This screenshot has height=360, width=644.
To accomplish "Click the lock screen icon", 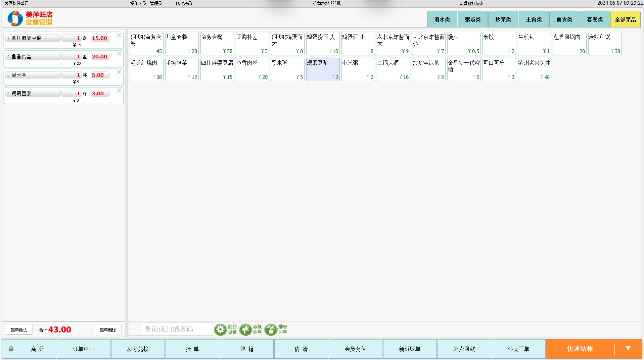I will (11, 349).
